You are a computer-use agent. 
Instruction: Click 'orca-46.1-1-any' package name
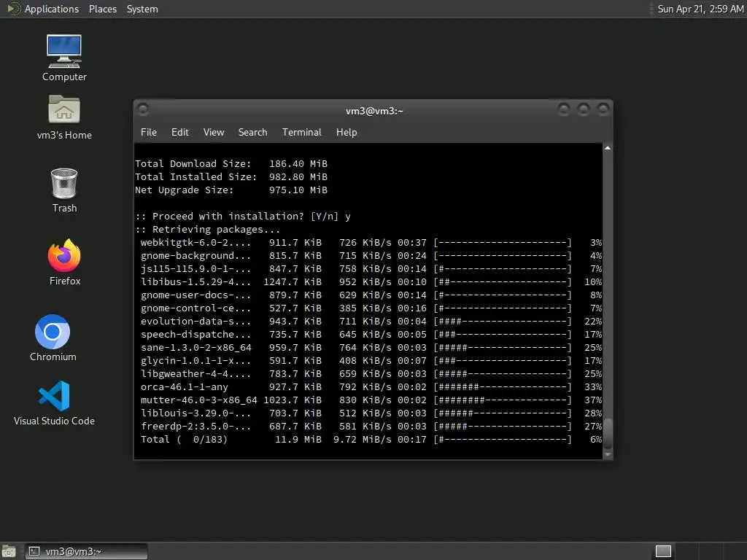tap(185, 387)
